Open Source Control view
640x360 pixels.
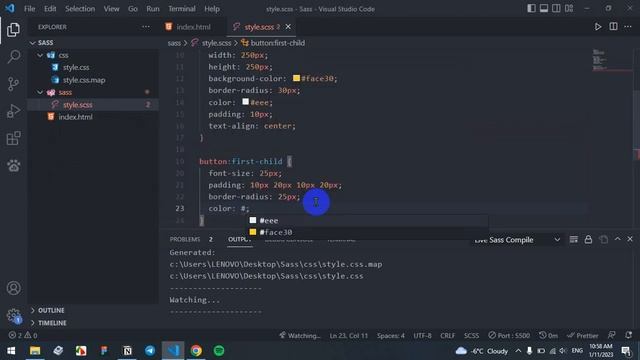tap(13, 84)
